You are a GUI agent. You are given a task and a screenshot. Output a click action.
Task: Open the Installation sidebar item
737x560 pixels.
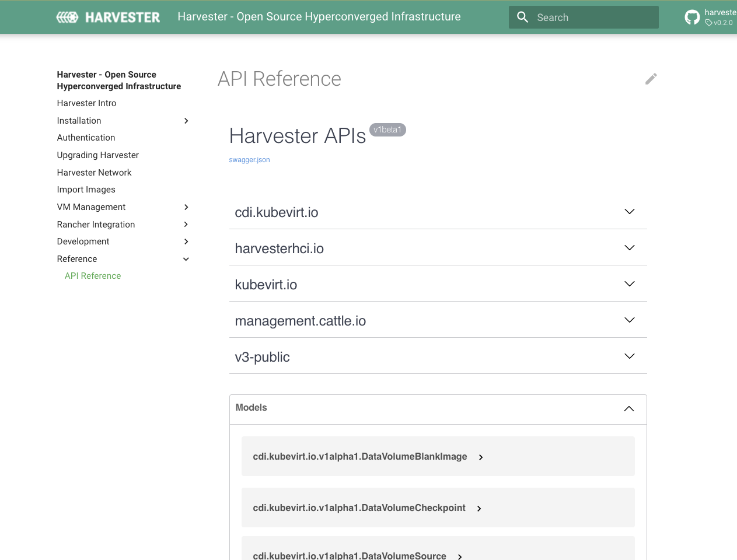(79, 121)
